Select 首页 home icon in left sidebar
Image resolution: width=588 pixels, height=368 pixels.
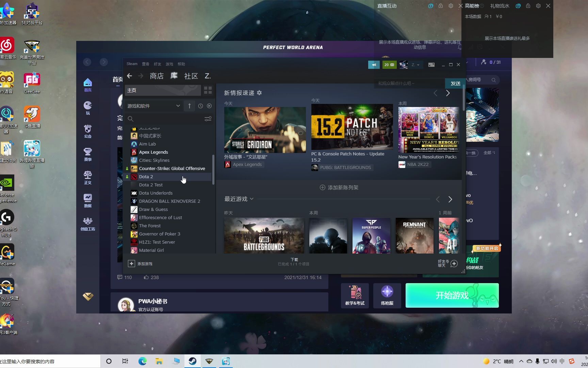(x=87, y=84)
